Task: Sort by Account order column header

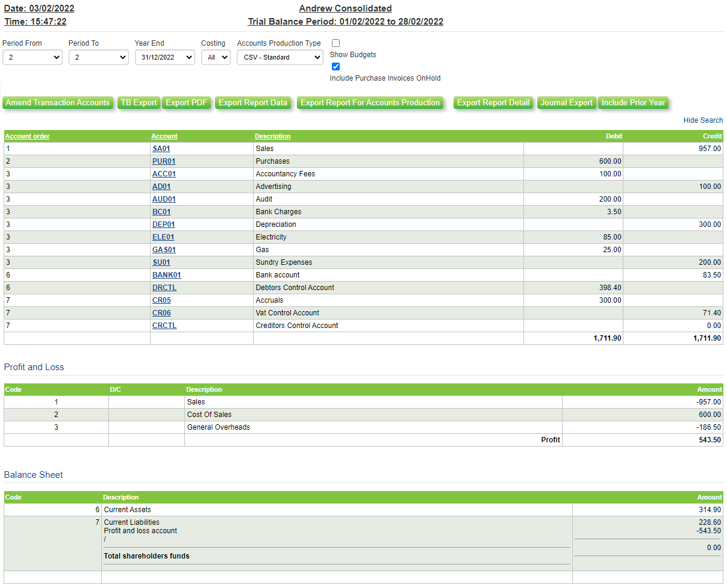Action: click(x=28, y=136)
